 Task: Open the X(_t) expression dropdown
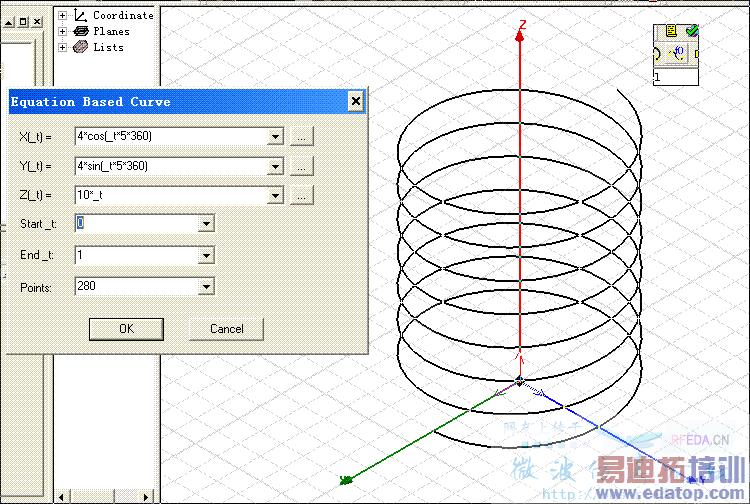coord(275,137)
